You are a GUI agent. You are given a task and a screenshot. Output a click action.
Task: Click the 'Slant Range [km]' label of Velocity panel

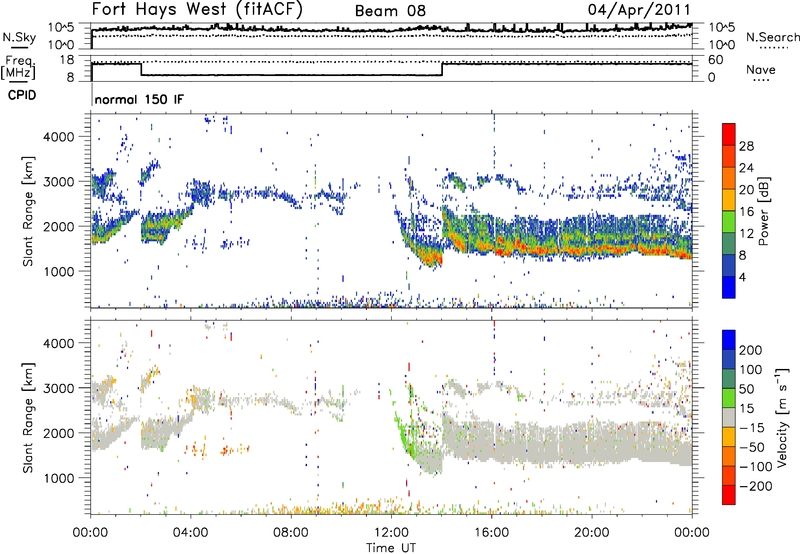point(28,418)
